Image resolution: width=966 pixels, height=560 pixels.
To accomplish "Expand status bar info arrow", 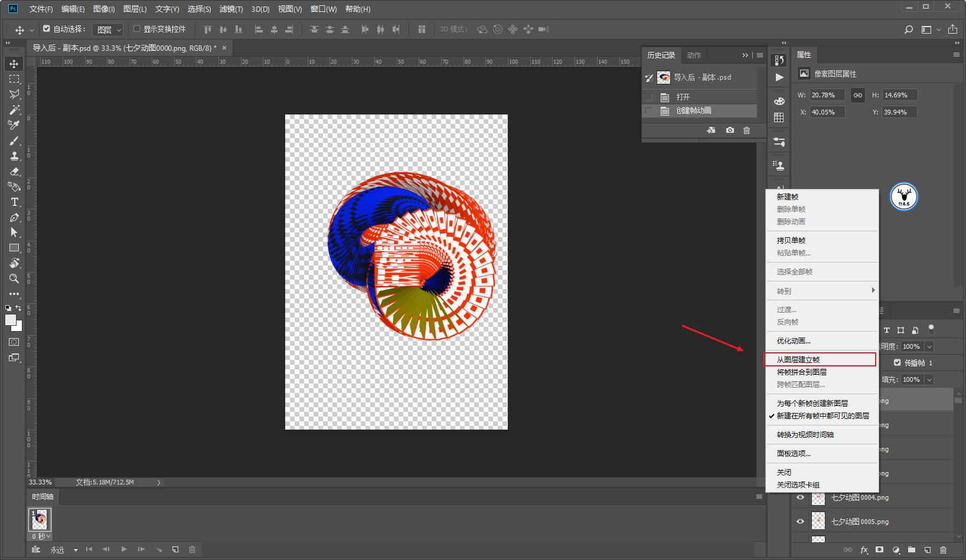I will tap(158, 483).
